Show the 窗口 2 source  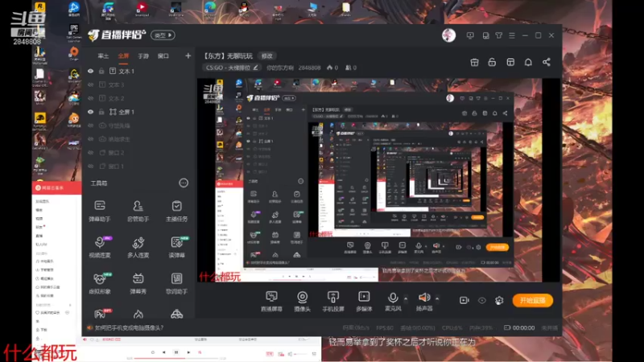(x=91, y=152)
